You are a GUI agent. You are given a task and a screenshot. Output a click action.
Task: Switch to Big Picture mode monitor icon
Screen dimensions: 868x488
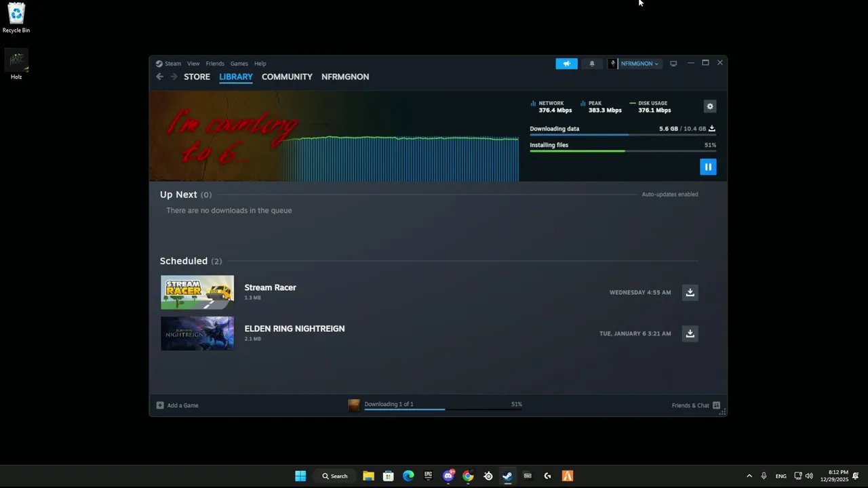point(673,64)
